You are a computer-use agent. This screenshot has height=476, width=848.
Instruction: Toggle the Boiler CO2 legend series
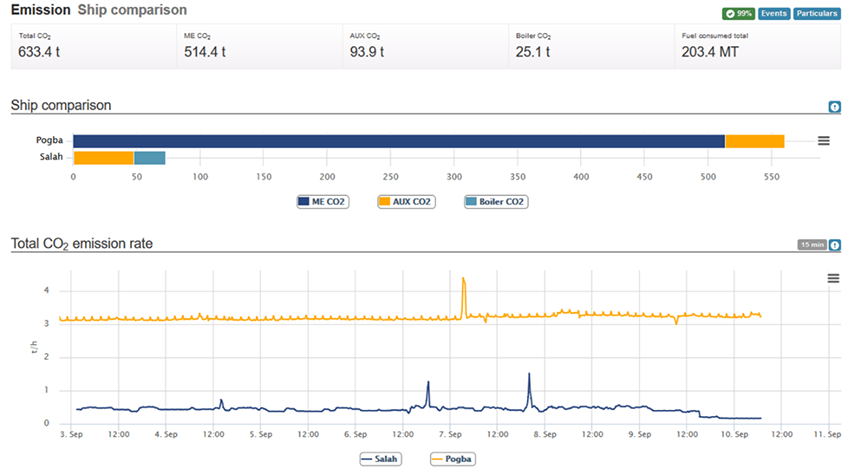tap(495, 201)
